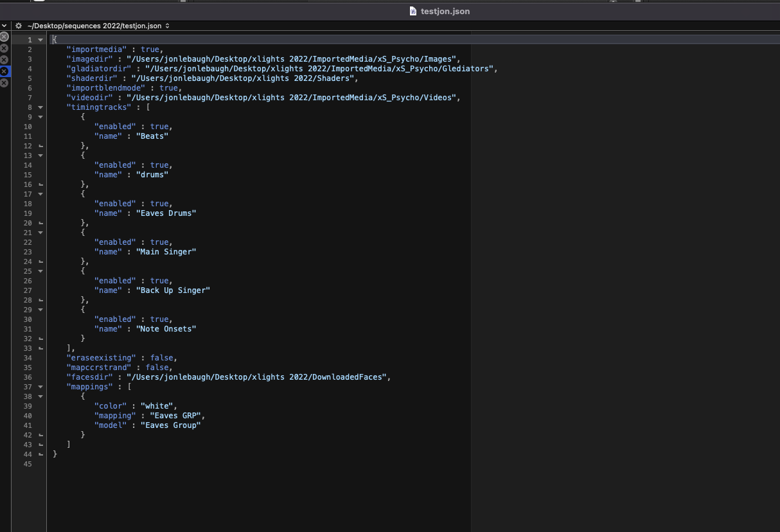Screen dimensions: 780x532
Task: Click the horizontal scrollbar at the bottom
Action: (257, 529)
